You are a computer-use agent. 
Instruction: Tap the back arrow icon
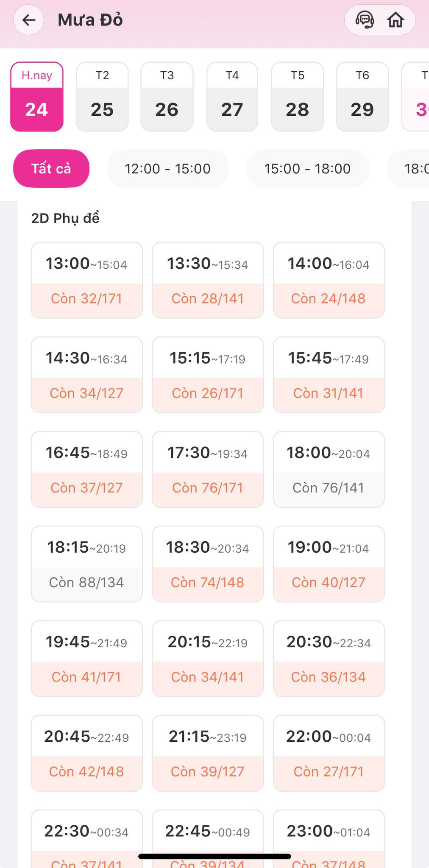(29, 20)
